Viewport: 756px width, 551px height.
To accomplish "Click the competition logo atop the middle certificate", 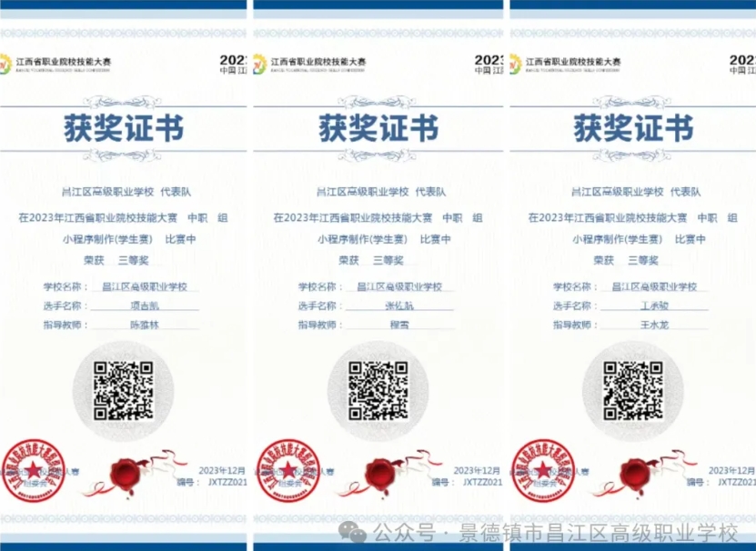I will 259,63.
